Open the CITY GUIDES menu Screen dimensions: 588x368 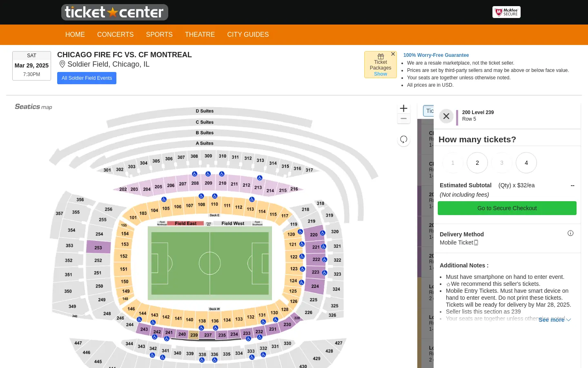[x=248, y=35]
